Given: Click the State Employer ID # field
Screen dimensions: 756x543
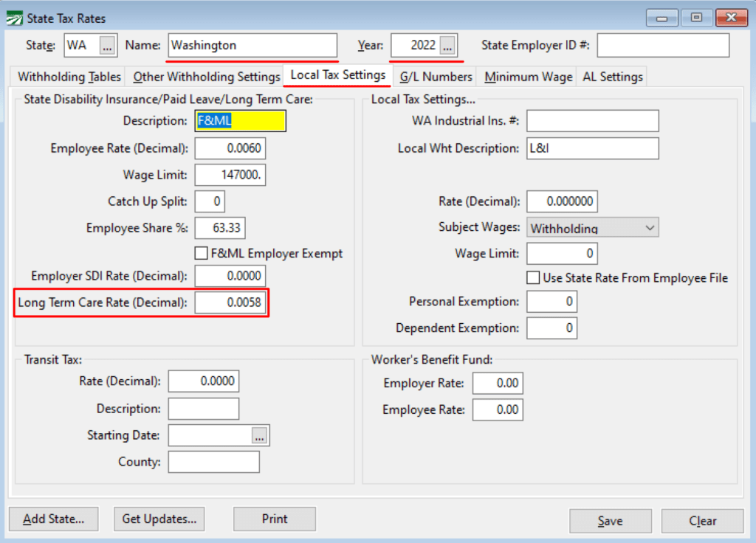Looking at the screenshot, I should 663,46.
